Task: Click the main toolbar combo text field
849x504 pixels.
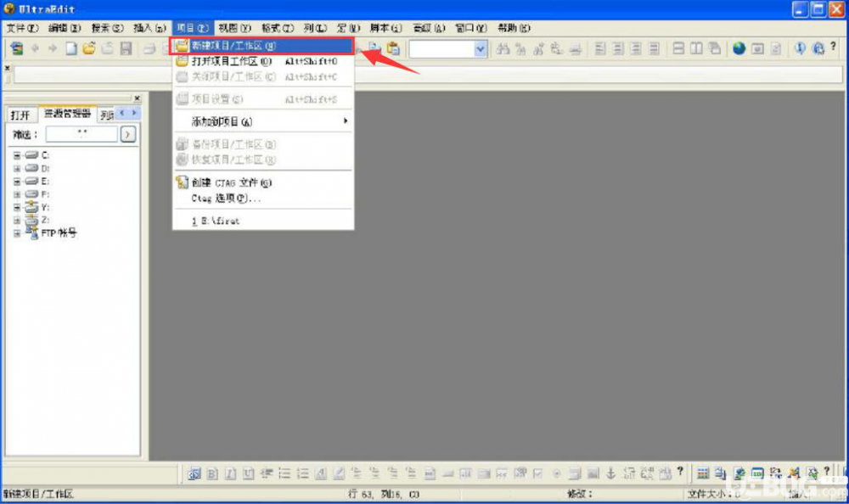Action: [x=441, y=49]
